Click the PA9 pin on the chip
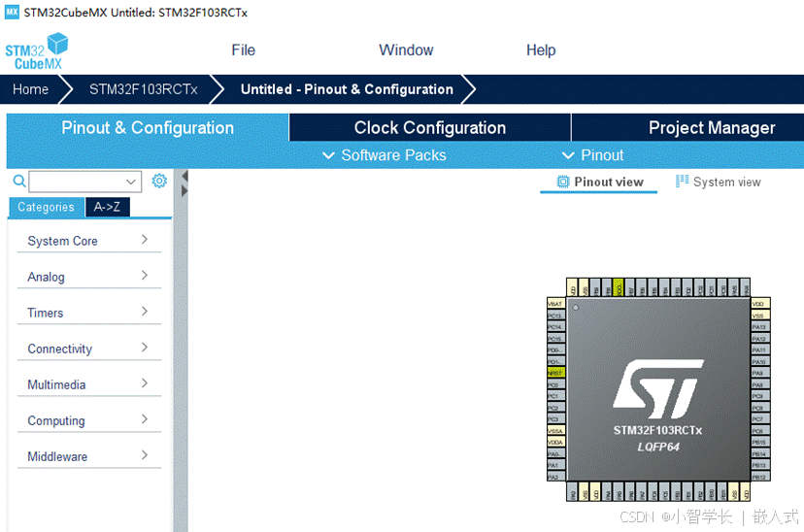Viewport: 804px width, 532px height. pyautogui.click(x=760, y=373)
